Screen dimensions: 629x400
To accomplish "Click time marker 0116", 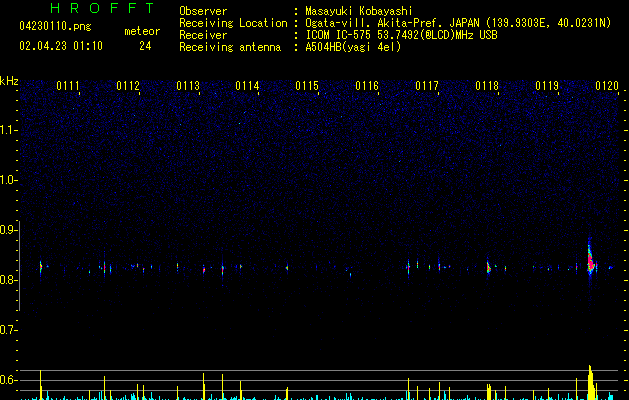I will [x=367, y=86].
